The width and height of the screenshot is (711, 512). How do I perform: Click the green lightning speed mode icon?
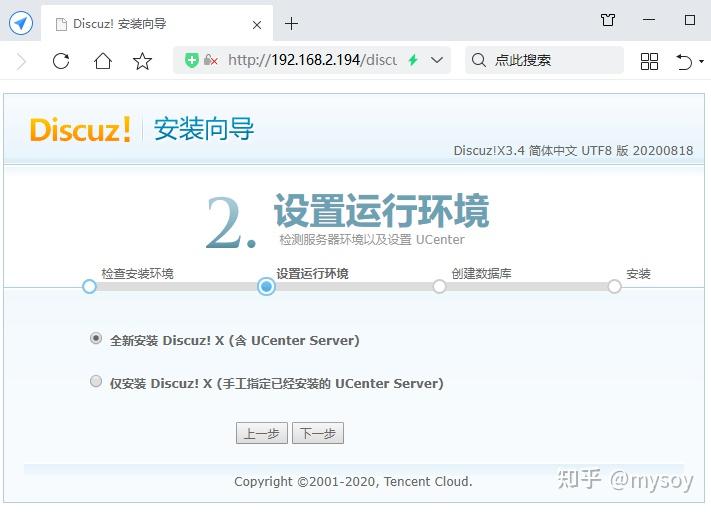pyautogui.click(x=413, y=60)
